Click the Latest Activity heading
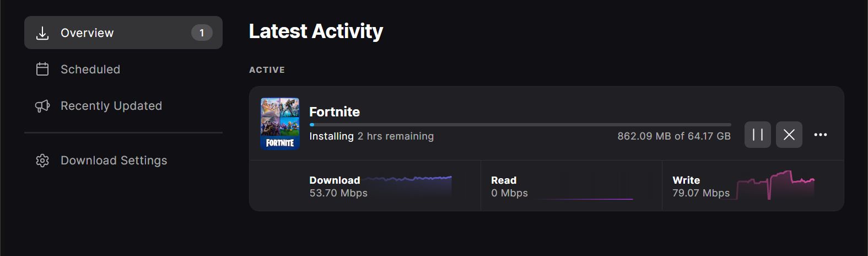Image resolution: width=868 pixels, height=256 pixels. tap(316, 31)
